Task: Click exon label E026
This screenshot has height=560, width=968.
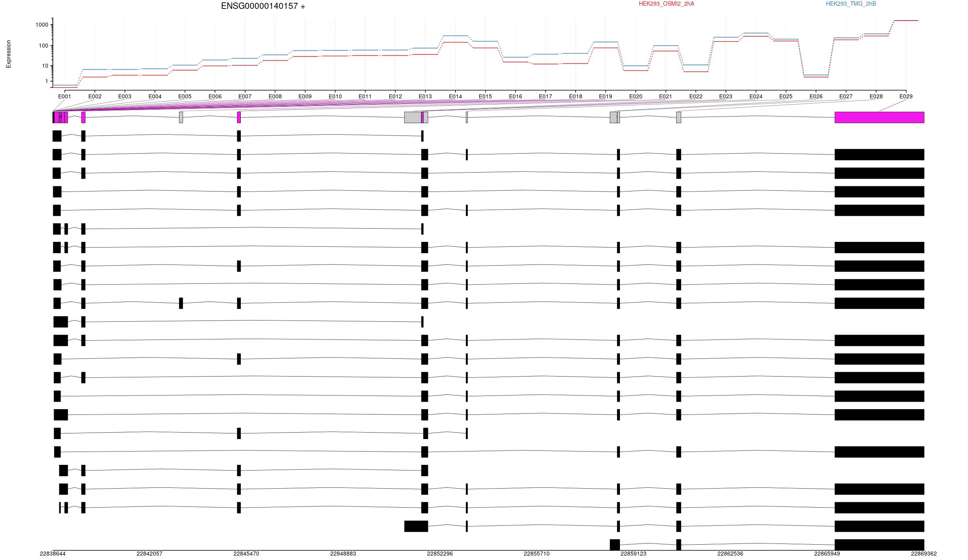Action: tap(816, 96)
